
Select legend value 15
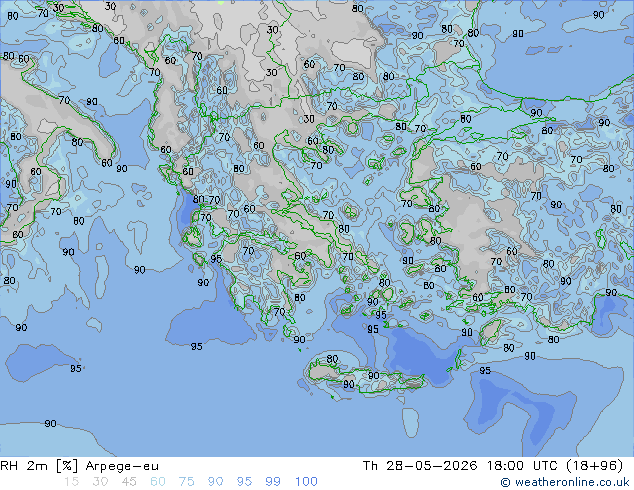pos(71,482)
